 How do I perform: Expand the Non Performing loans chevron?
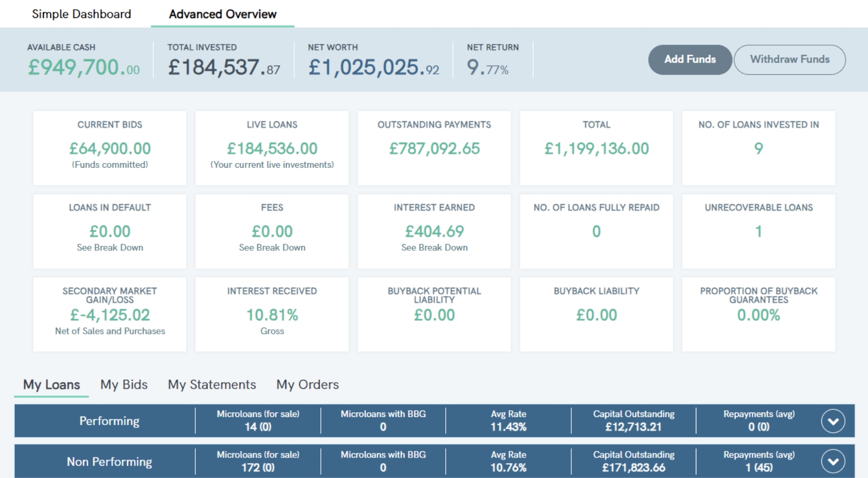pyautogui.click(x=833, y=462)
